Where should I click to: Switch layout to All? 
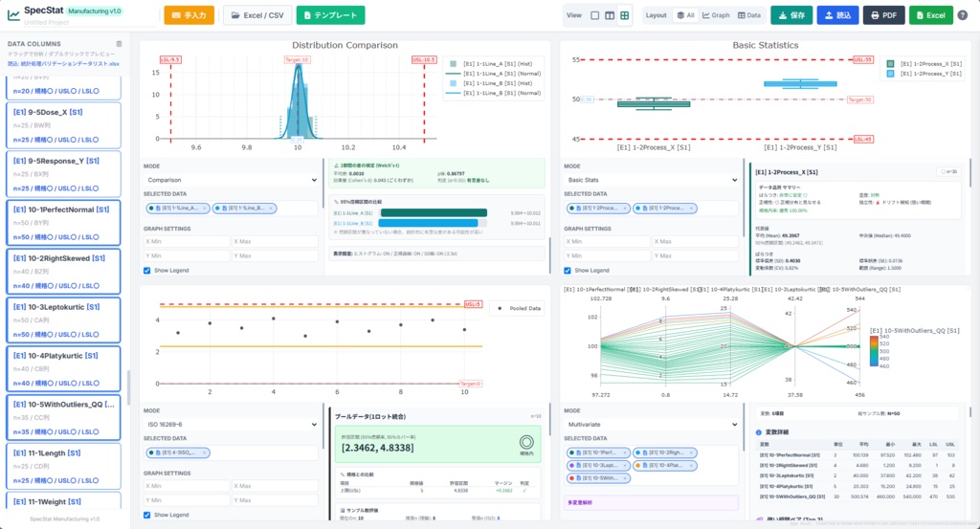[685, 15]
